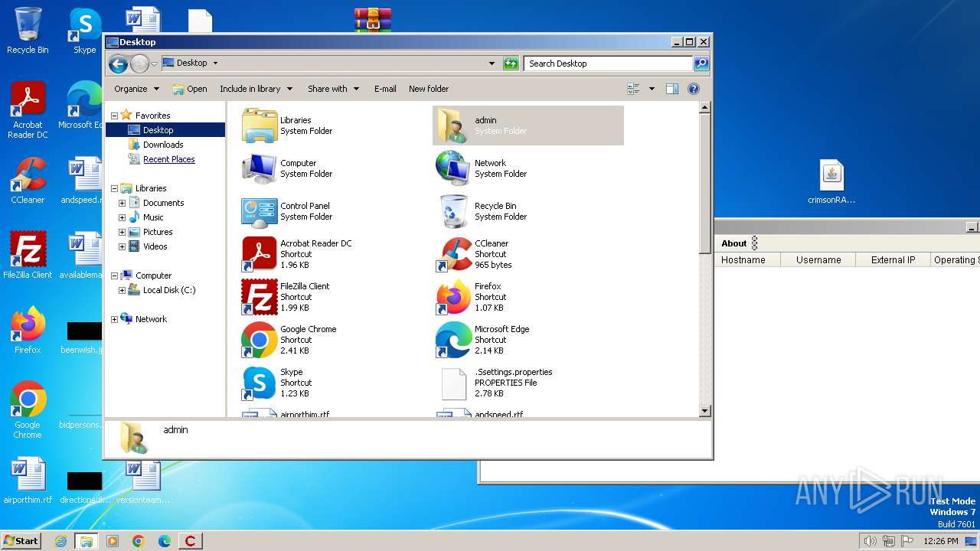Click the Refresh button beside address bar

pyautogui.click(x=511, y=64)
